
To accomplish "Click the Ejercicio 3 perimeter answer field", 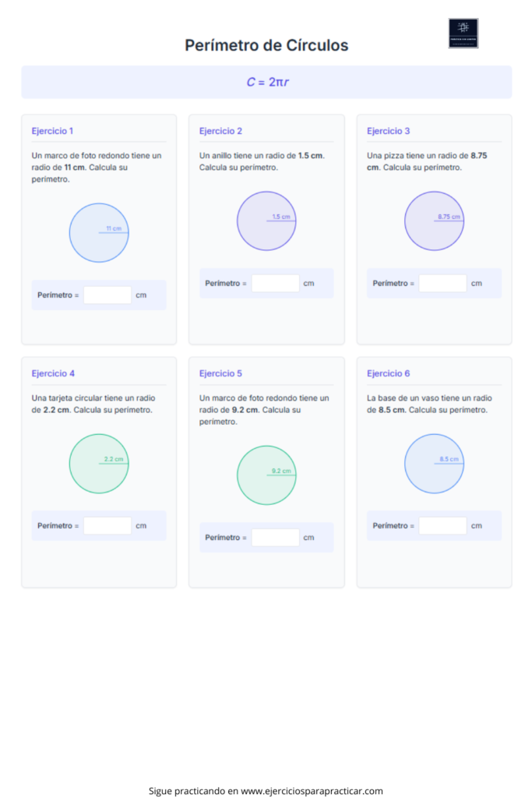I will point(442,284).
